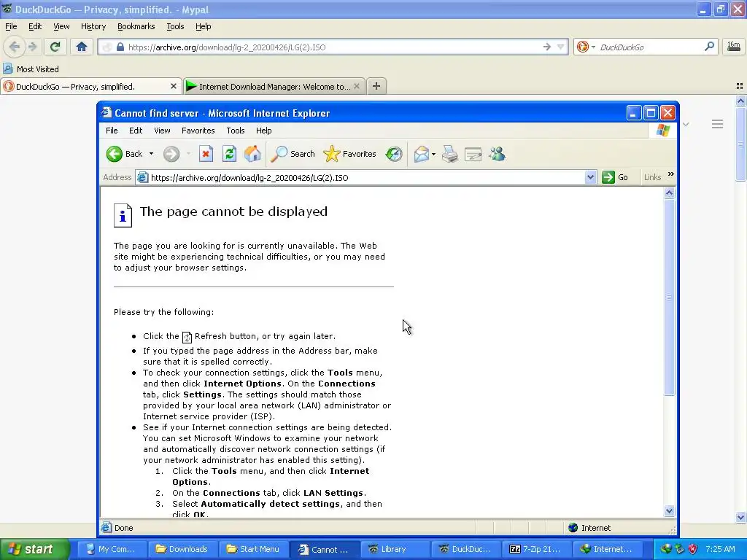Viewport: 747px width, 560px height.
Task: Close the DuckDuckGo tab
Action: pos(174,86)
